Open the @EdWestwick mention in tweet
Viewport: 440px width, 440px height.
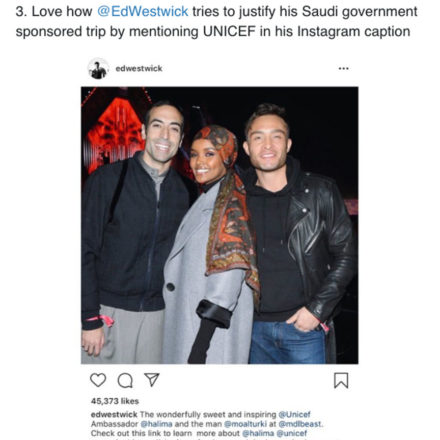(143, 12)
